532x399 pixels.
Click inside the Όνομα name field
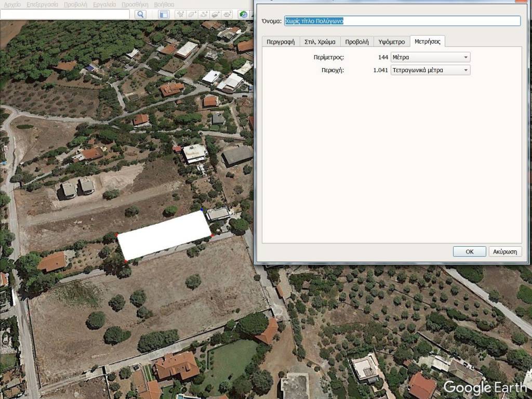402,21
